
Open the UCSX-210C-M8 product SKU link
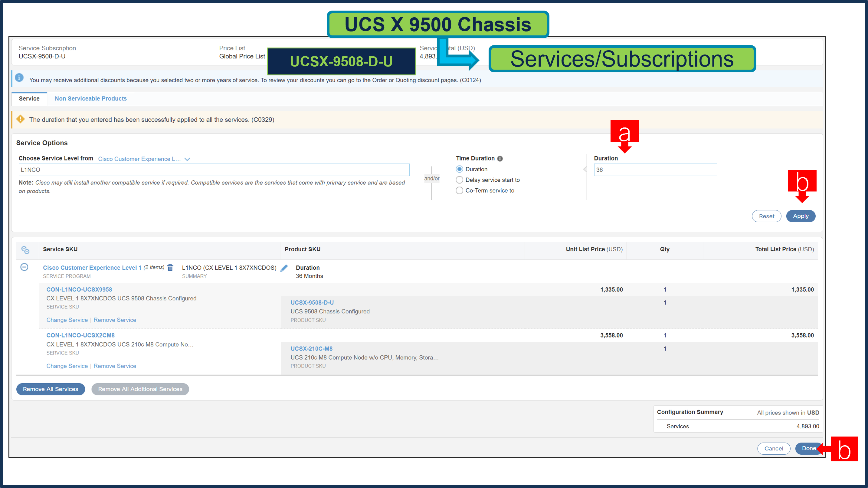pos(311,349)
